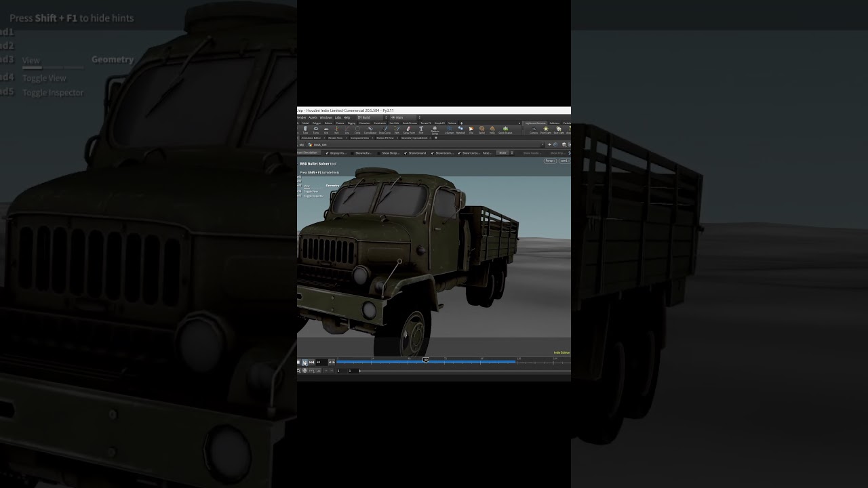
Task: Select the Torus shelf tool
Action: click(316, 130)
